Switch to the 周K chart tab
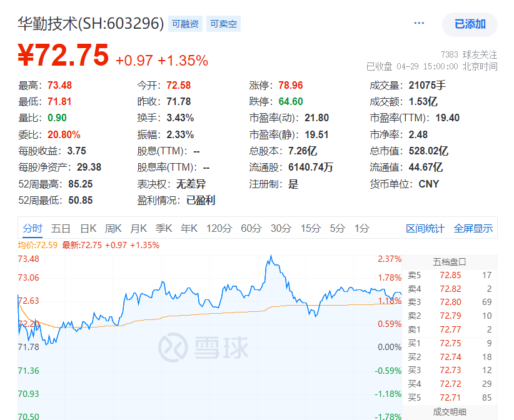This screenshot has width=514, height=420. [x=113, y=228]
